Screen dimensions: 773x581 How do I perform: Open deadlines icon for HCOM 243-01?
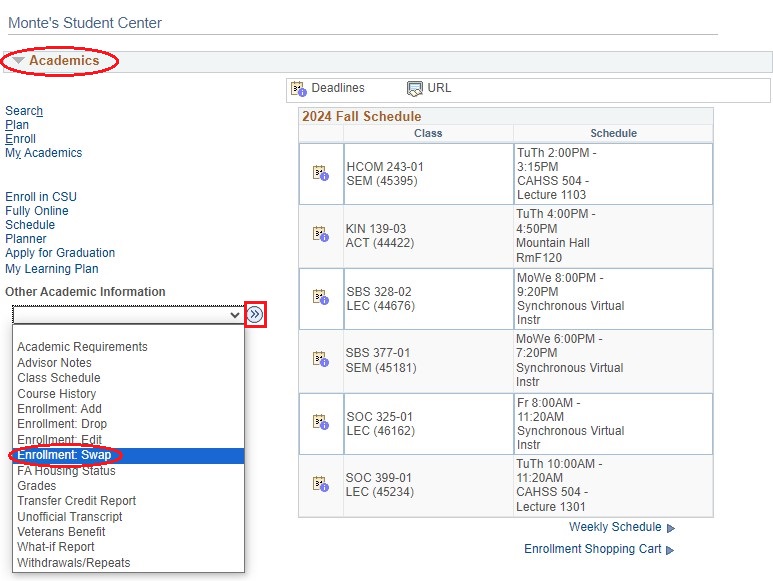pyautogui.click(x=320, y=173)
